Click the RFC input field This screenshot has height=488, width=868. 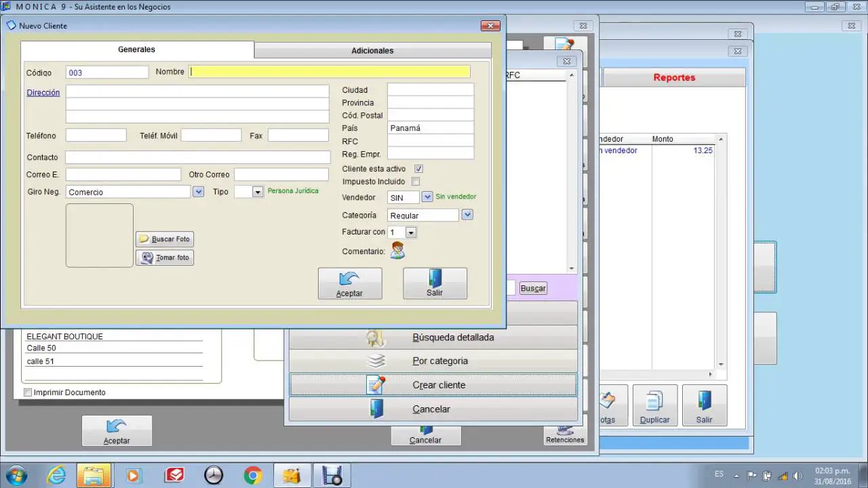tap(431, 141)
